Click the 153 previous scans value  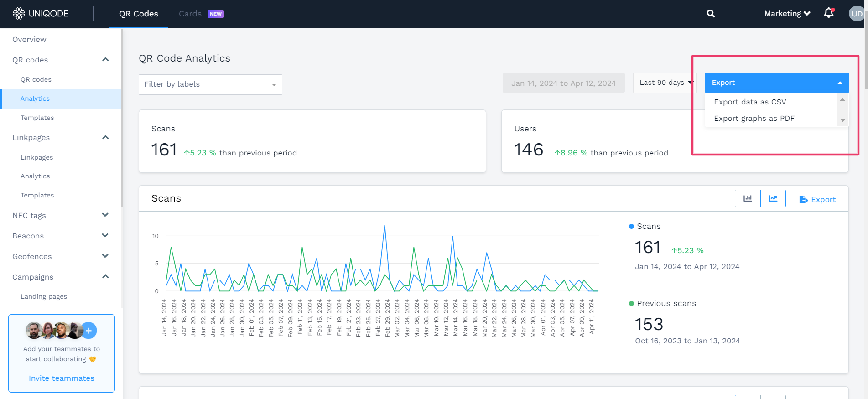coord(649,325)
